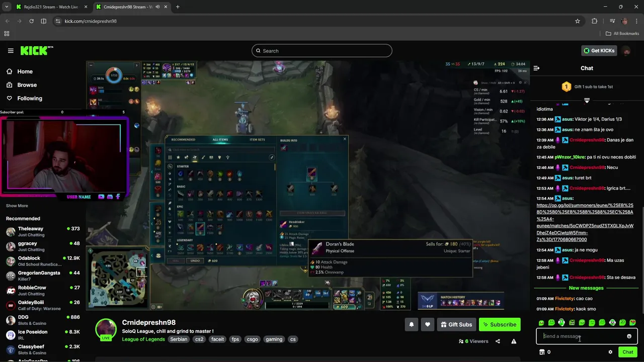The image size is (644, 362).
Task: Click the Get KICKs button
Action: point(599,51)
